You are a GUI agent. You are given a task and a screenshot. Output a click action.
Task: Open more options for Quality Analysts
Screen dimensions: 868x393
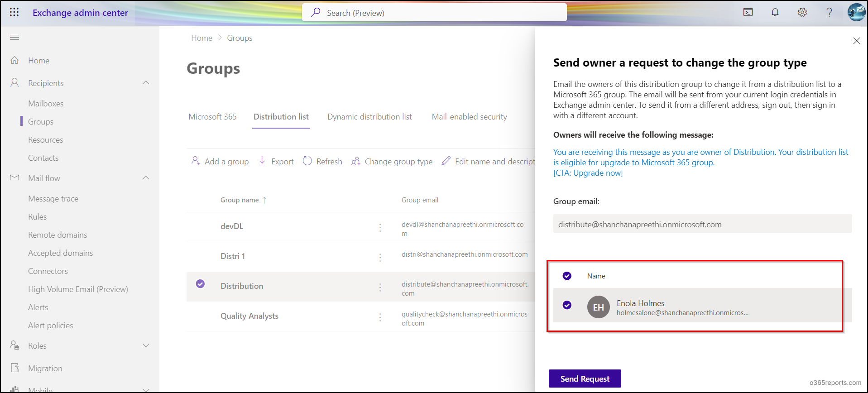380,317
